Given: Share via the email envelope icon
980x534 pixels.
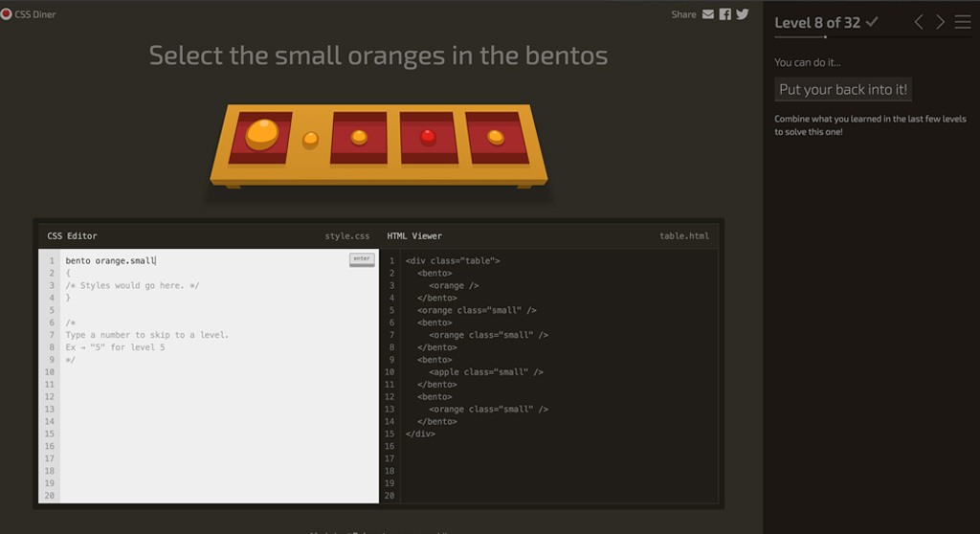Looking at the screenshot, I should (x=708, y=14).
